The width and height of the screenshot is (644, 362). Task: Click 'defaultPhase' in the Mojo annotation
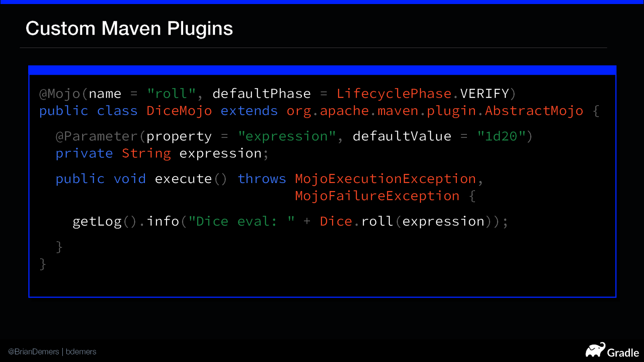point(262,94)
